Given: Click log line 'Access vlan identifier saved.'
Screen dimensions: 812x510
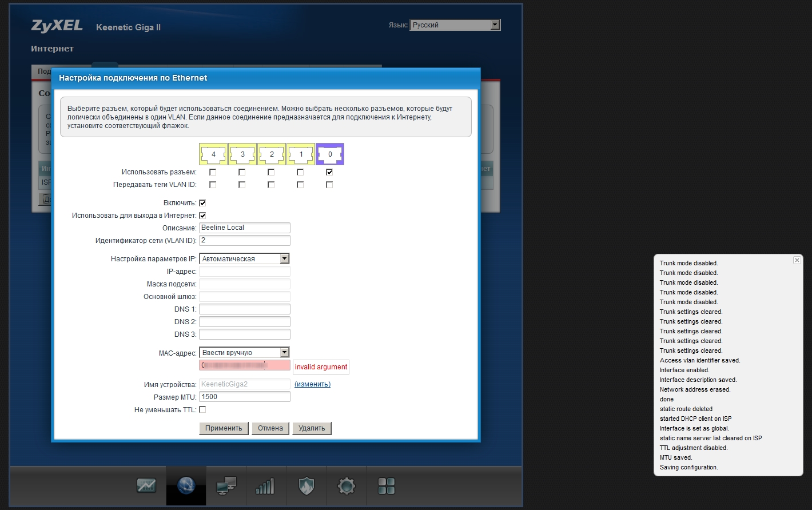Looking at the screenshot, I should click(700, 361).
